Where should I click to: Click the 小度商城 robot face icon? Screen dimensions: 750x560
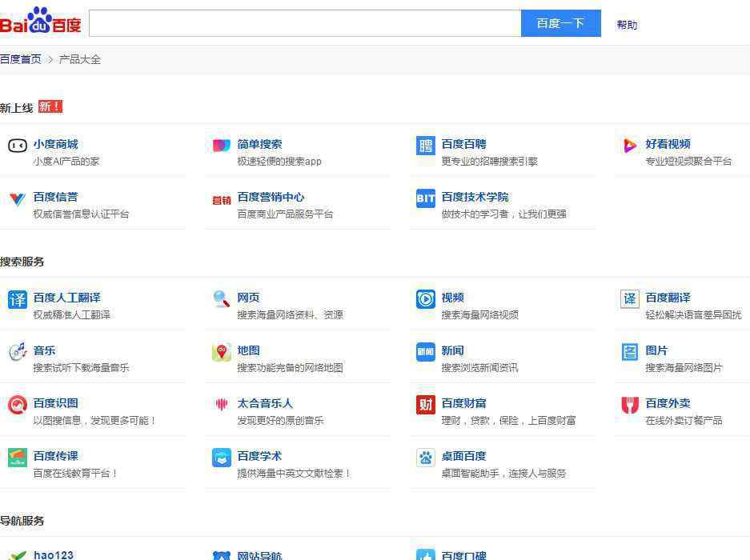pyautogui.click(x=18, y=146)
